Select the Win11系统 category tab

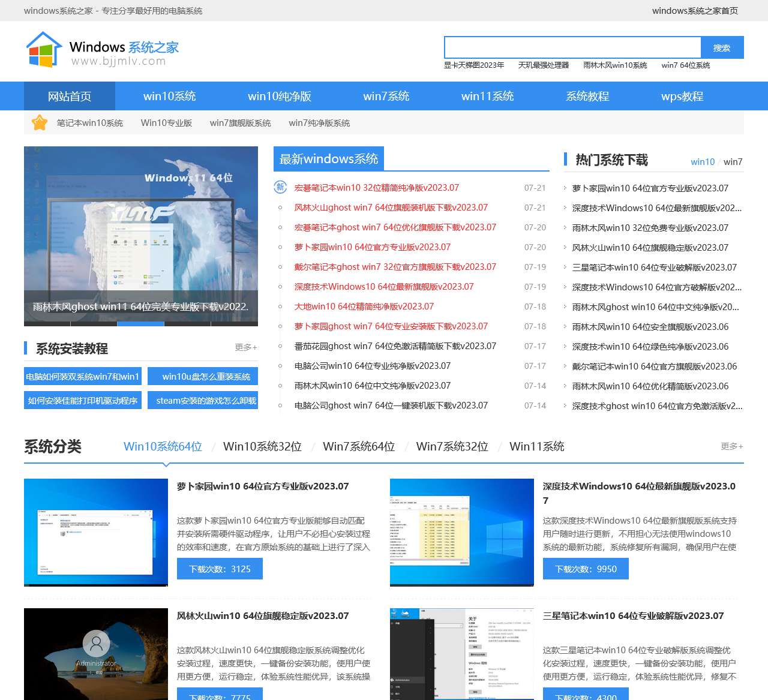click(537, 446)
